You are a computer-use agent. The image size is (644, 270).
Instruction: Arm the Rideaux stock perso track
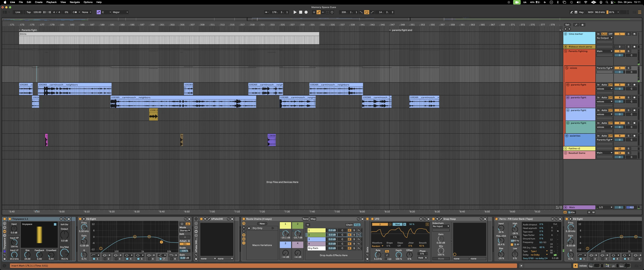pyautogui.click(x=634, y=46)
